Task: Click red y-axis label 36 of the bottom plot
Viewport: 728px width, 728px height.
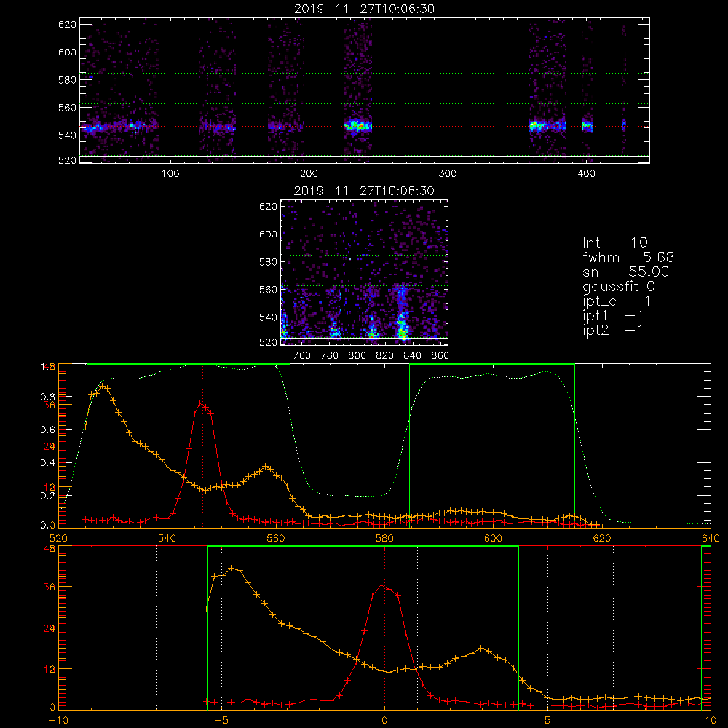Action: 50,587
